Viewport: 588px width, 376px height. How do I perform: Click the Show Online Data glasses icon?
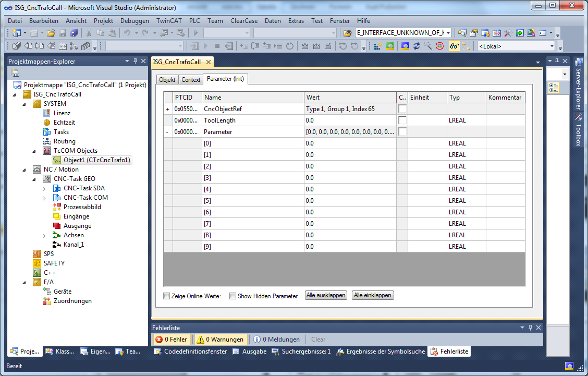click(454, 46)
